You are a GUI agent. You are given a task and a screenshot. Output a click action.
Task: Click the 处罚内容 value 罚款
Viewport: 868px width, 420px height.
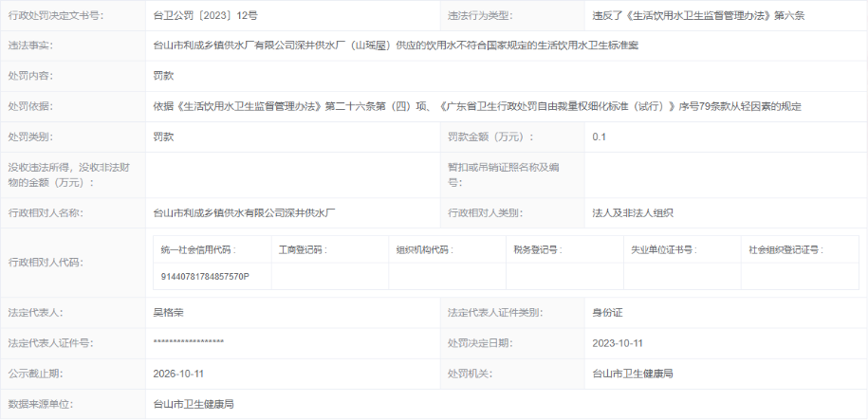163,75
